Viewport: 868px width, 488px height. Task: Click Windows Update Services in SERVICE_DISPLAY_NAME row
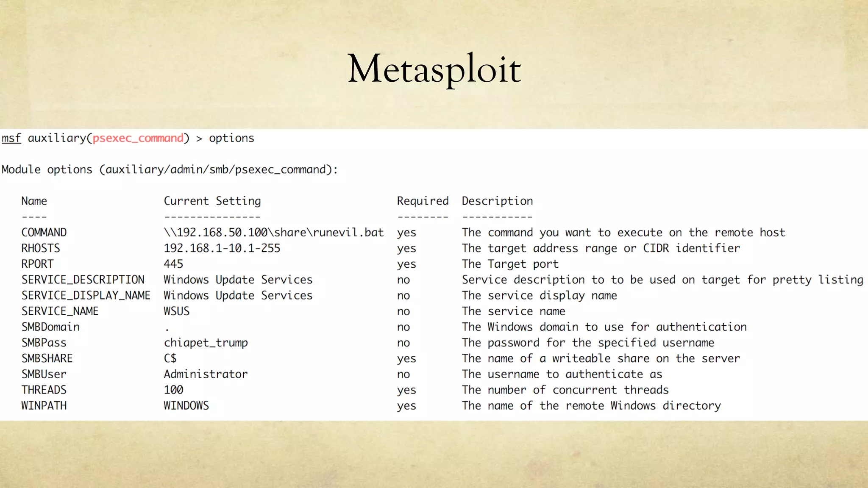pyautogui.click(x=238, y=295)
